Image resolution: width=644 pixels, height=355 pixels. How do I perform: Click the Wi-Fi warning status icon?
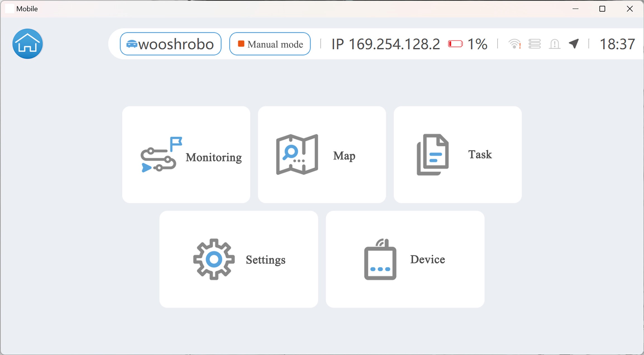point(514,44)
